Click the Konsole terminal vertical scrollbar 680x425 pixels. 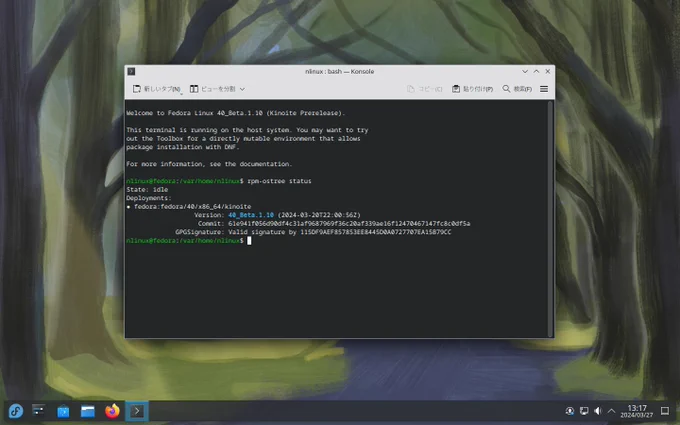(x=550, y=219)
